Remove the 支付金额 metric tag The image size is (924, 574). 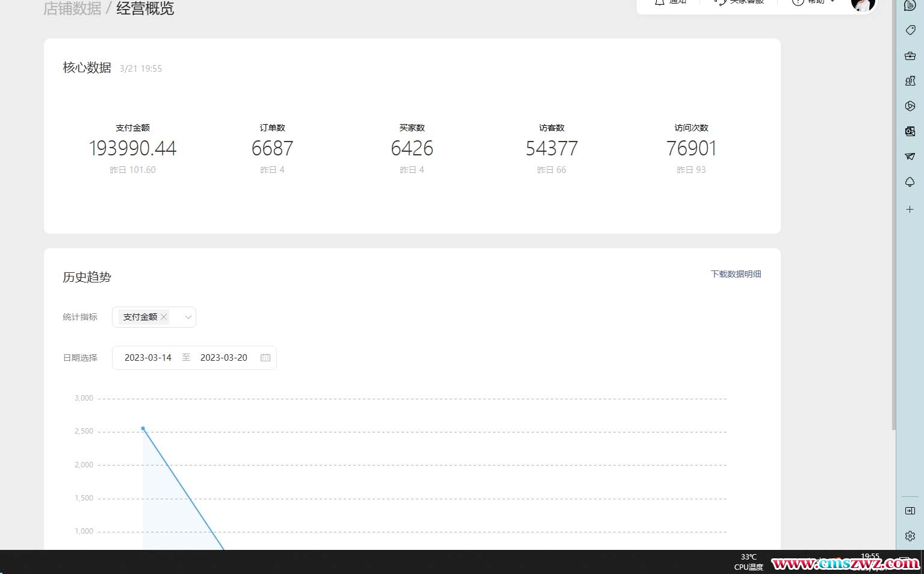point(164,317)
